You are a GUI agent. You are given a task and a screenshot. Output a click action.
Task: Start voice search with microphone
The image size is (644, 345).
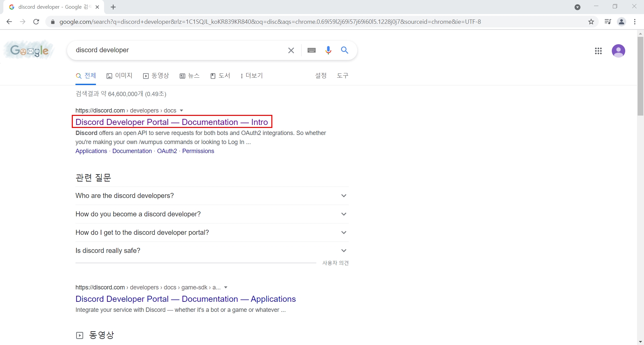click(328, 50)
